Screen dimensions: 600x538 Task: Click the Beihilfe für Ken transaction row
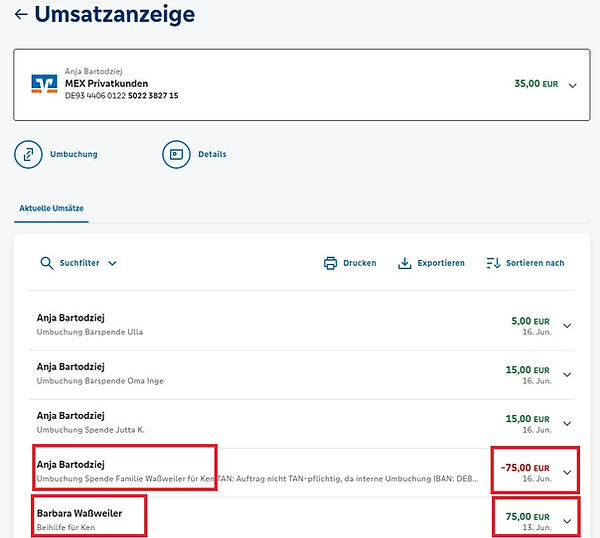250,520
